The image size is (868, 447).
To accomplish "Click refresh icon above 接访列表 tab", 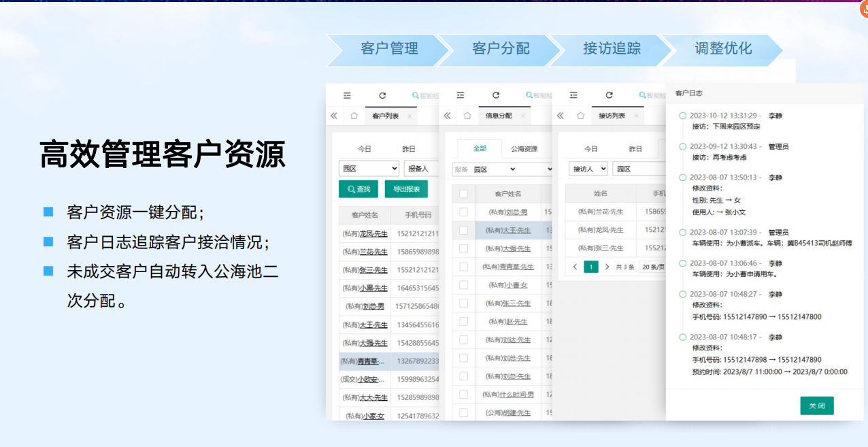I will 609,96.
